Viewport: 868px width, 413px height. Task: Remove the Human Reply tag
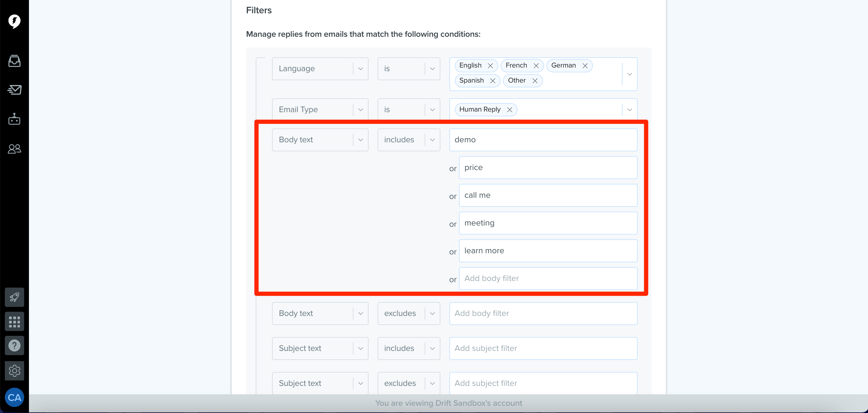509,110
